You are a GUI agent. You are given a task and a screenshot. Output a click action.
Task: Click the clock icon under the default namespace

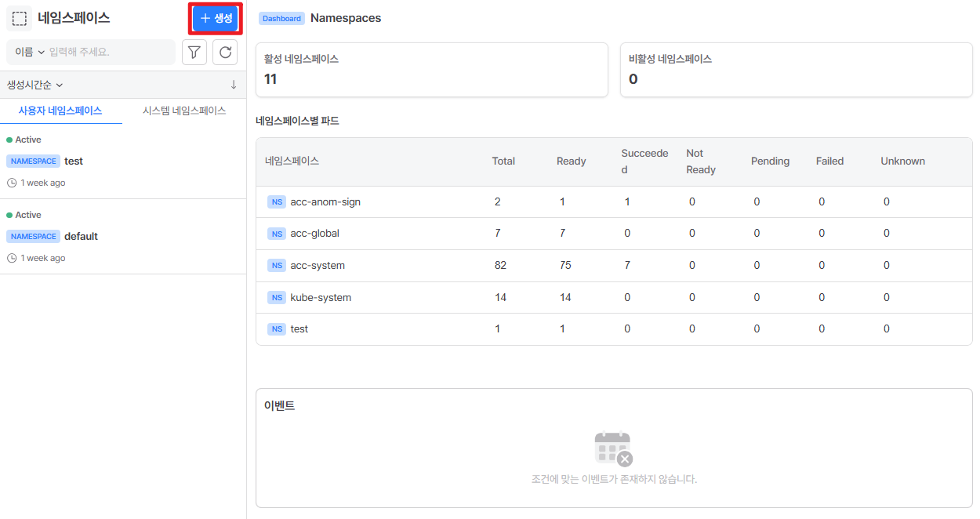(12, 258)
